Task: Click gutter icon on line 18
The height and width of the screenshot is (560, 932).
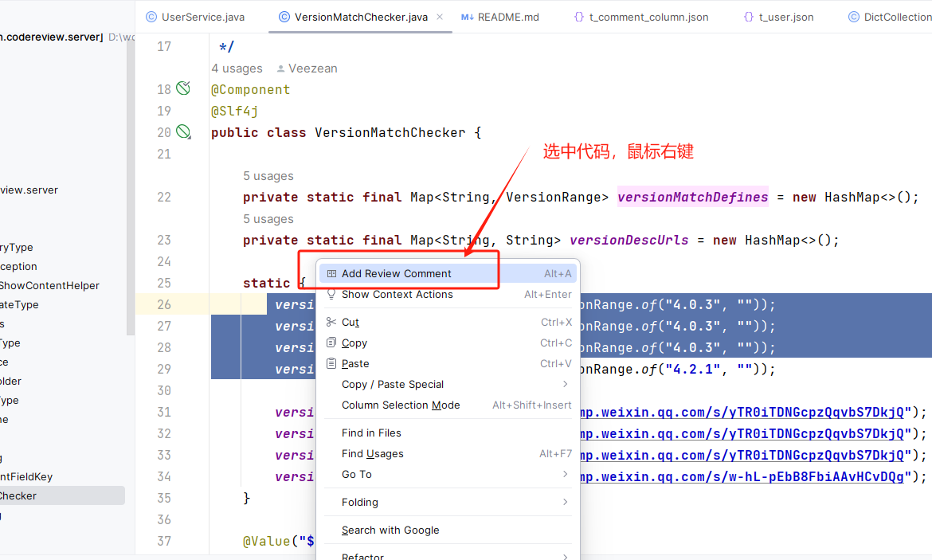Action: point(183,88)
